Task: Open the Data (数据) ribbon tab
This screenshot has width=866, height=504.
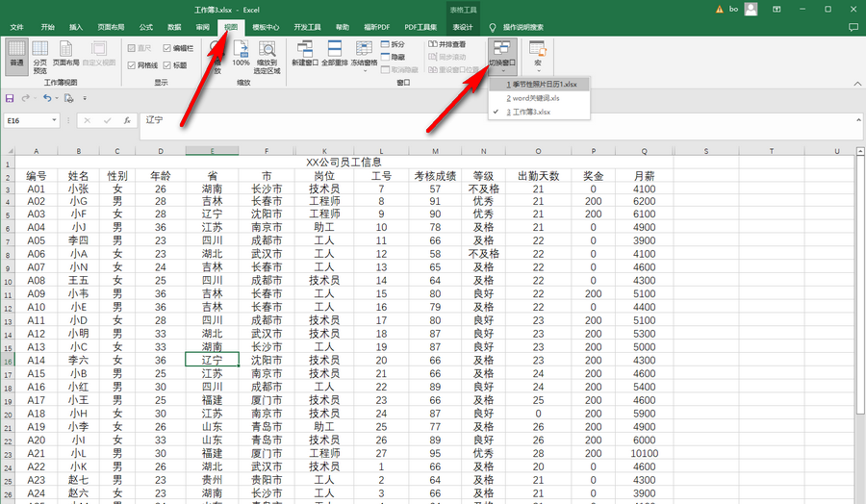Action: click(174, 28)
